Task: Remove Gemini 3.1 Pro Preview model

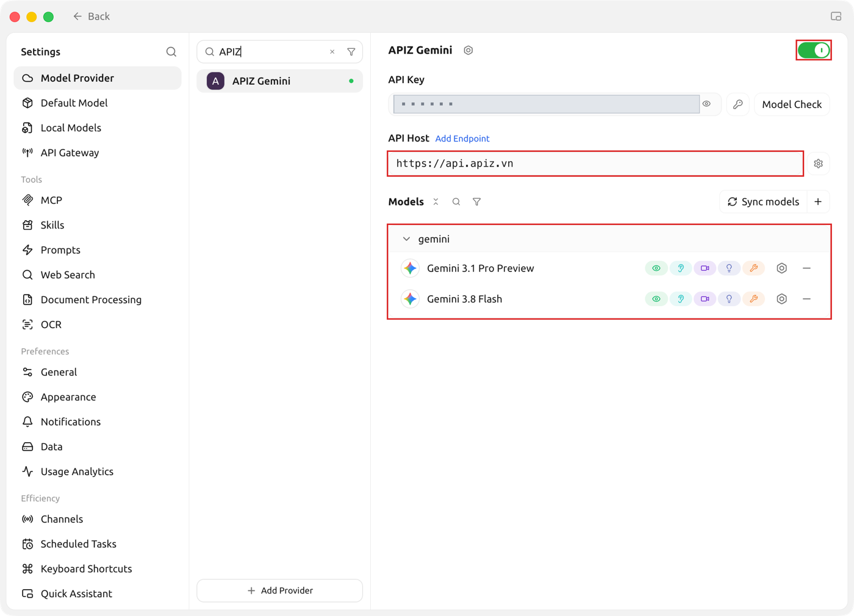Action: (807, 268)
